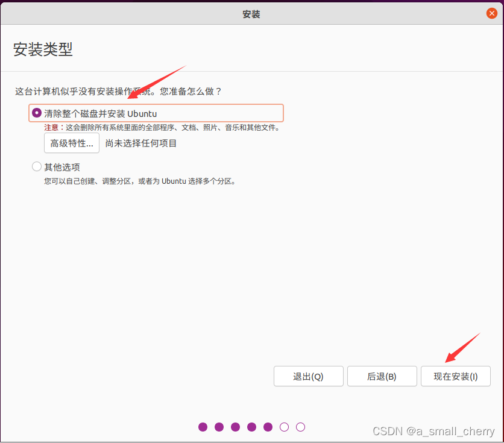Screen dimensions: 504x443
Task: Click the "现在安装(I)" button
Action: (x=455, y=376)
